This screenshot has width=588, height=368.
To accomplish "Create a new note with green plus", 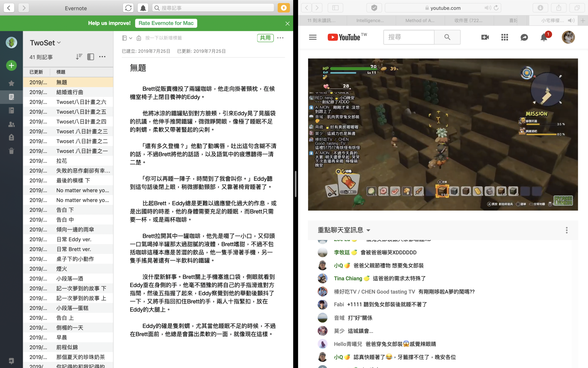I will pyautogui.click(x=11, y=66).
